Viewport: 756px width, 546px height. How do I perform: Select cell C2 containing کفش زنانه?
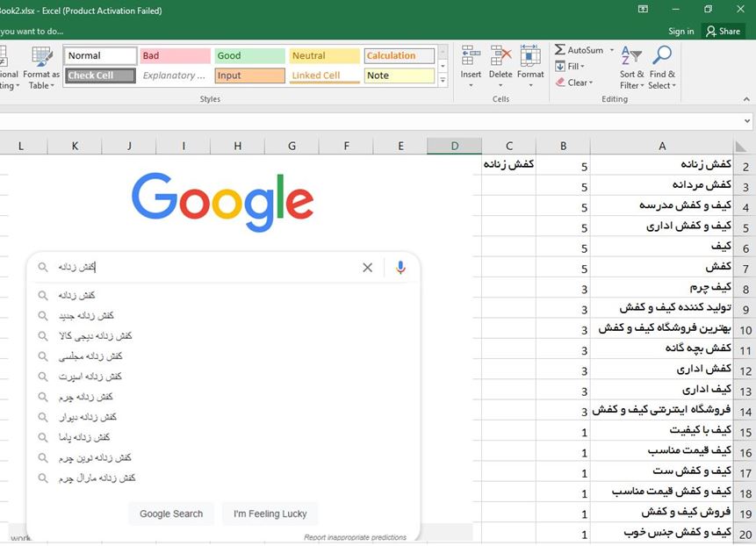(x=508, y=165)
